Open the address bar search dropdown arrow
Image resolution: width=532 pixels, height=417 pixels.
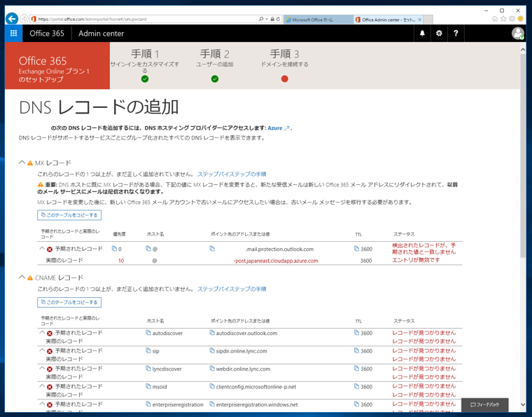coord(267,20)
